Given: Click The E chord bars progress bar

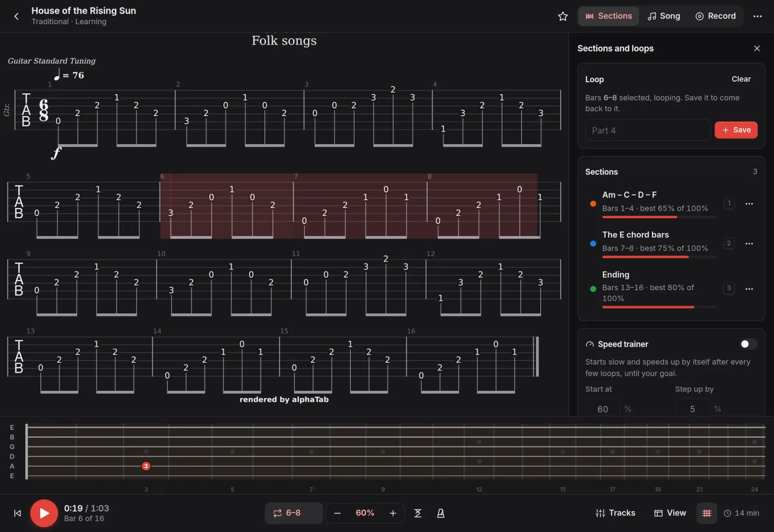Looking at the screenshot, I should [x=659, y=257].
